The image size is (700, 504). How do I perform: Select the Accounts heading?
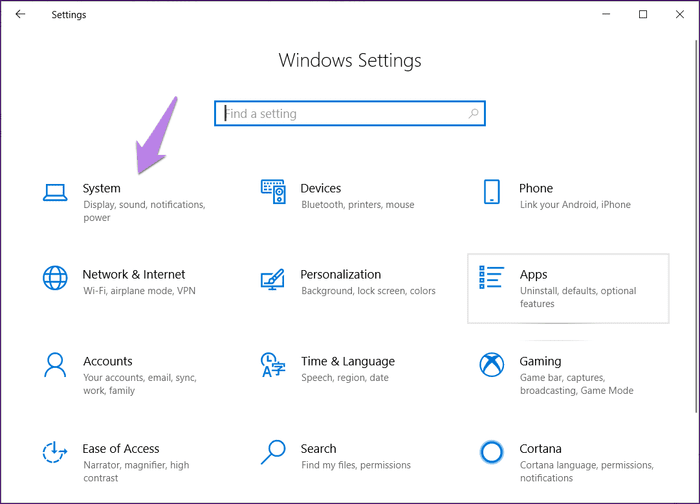point(108,361)
